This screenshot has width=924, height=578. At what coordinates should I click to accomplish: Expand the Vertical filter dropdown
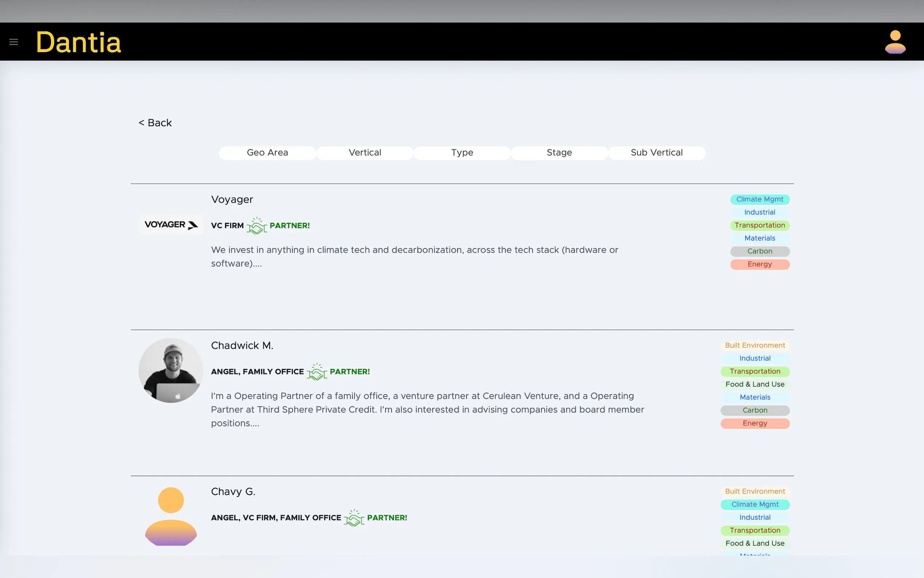(x=365, y=153)
